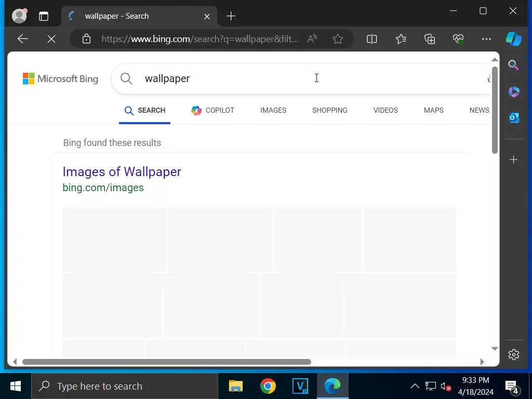Open Outlook in the sidebar
The height and width of the screenshot is (399, 532).
pos(514,118)
